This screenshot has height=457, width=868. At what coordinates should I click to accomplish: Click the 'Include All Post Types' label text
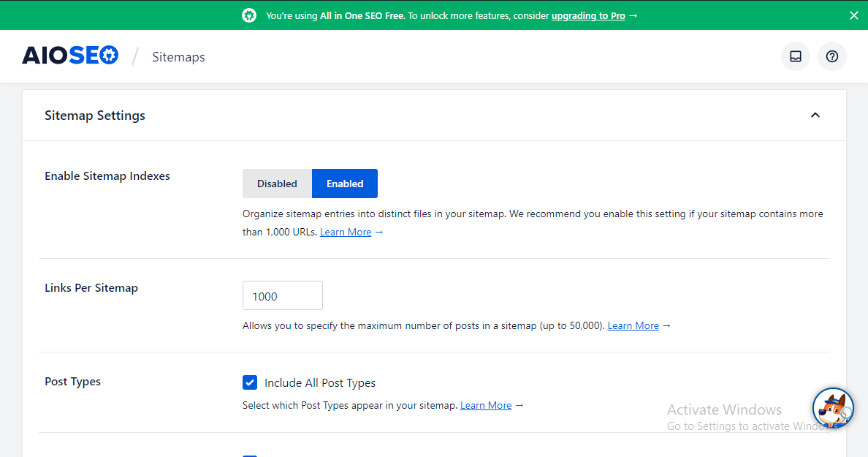pyautogui.click(x=320, y=383)
